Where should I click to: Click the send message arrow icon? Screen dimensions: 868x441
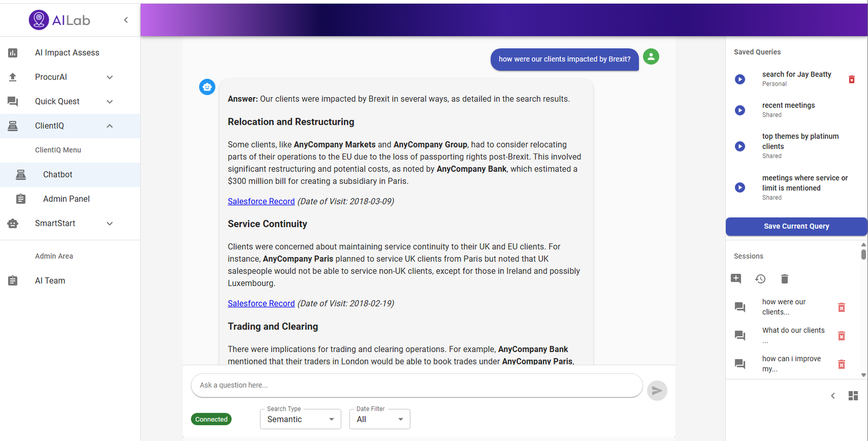(x=656, y=391)
